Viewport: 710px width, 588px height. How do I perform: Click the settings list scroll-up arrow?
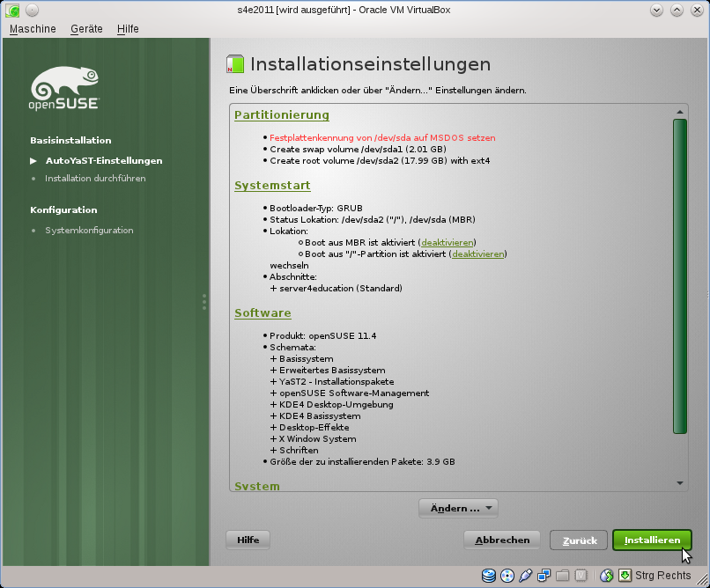point(680,112)
